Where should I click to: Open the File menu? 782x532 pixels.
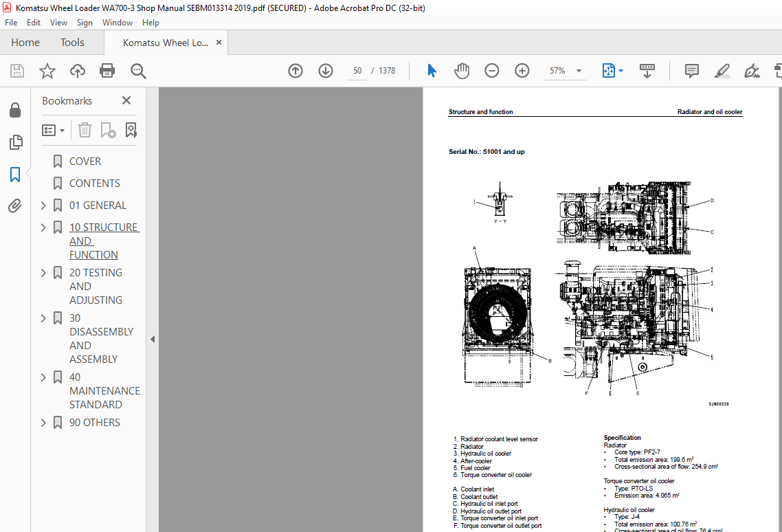point(11,23)
